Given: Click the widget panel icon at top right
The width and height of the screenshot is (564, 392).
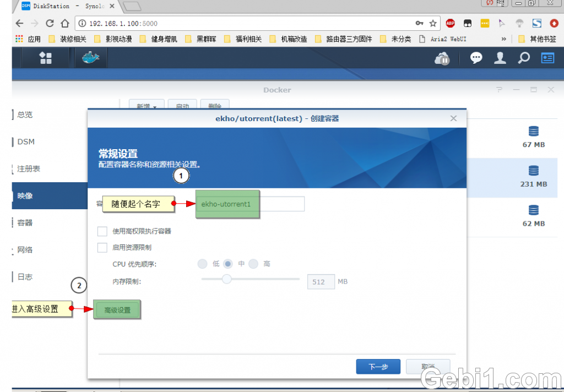Looking at the screenshot, I should click(x=547, y=57).
